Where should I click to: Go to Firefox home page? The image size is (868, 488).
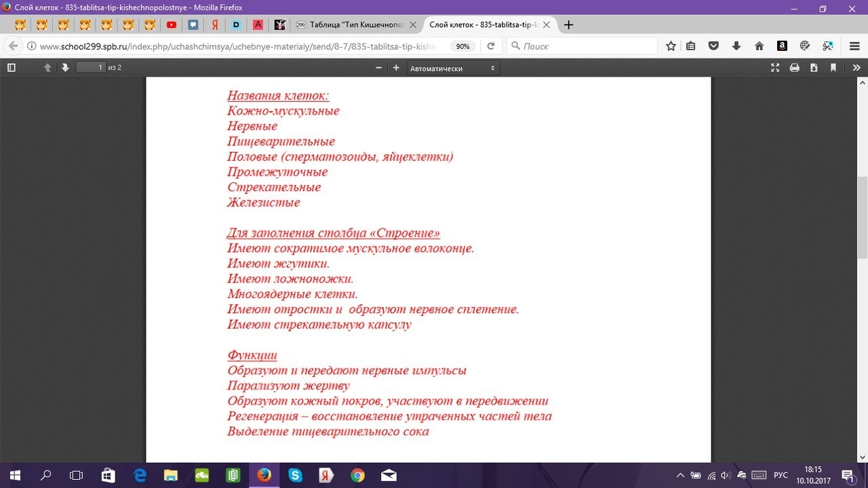pyautogui.click(x=759, y=46)
